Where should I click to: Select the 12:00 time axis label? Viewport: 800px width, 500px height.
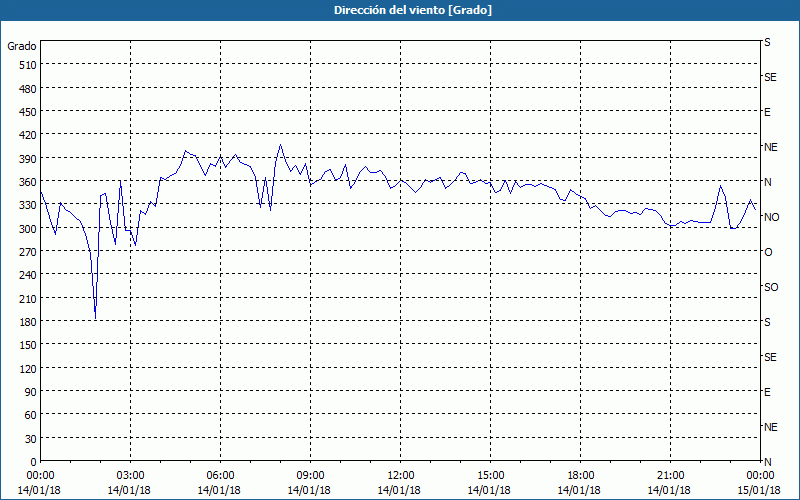pos(401,476)
